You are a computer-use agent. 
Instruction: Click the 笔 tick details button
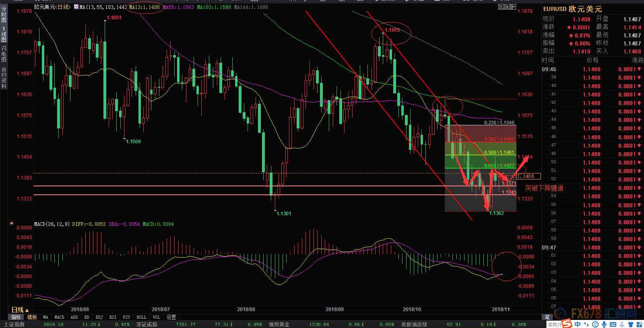547,317
